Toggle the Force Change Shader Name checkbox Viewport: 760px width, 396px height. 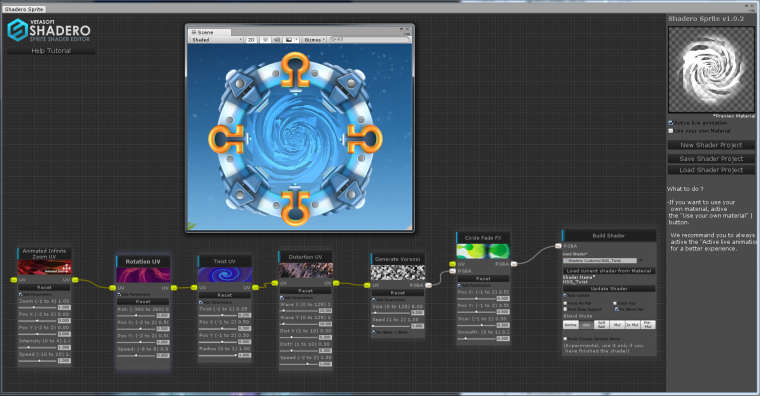(x=565, y=339)
